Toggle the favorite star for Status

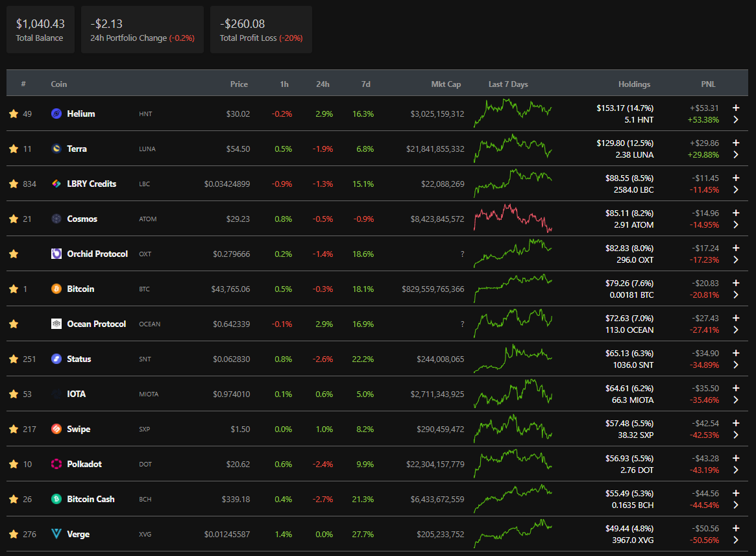[x=14, y=359]
